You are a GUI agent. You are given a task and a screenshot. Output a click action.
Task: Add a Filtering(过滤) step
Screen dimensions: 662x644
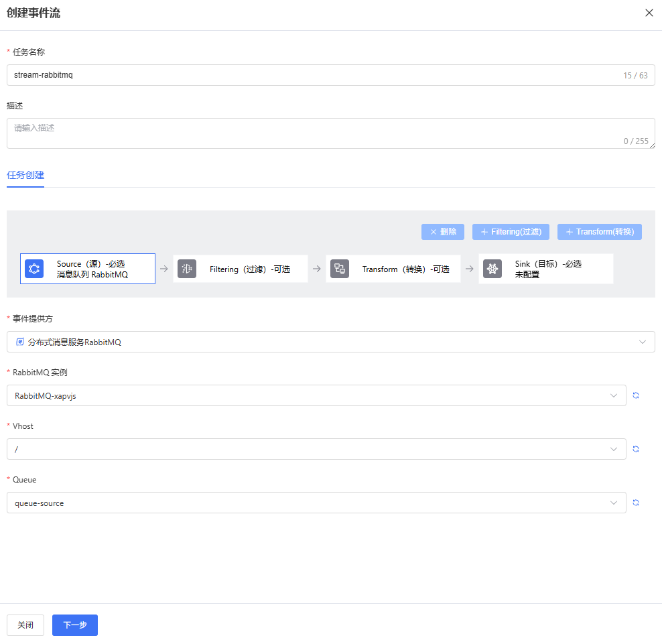(511, 232)
